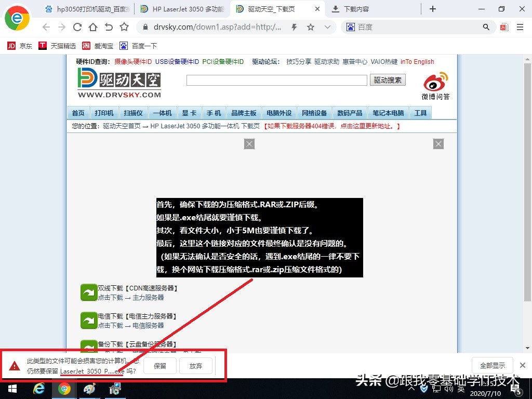
Task: Click the 电信下载 green download icon
Action: (x=88, y=320)
